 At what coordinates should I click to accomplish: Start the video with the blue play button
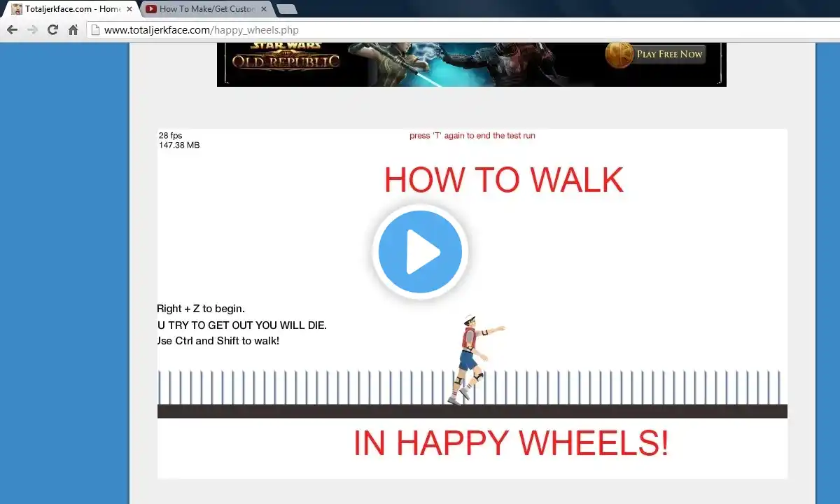point(420,252)
